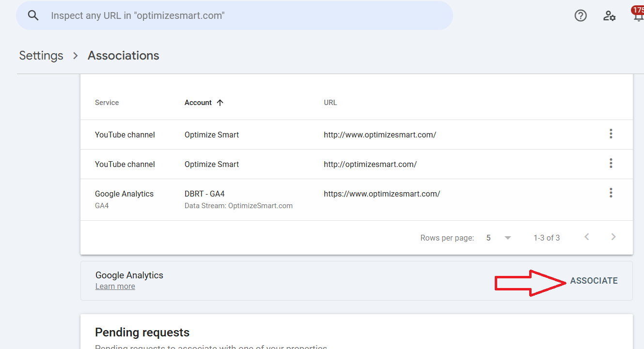This screenshot has height=349, width=644.
Task: Open user settings icon in header
Action: click(x=609, y=15)
